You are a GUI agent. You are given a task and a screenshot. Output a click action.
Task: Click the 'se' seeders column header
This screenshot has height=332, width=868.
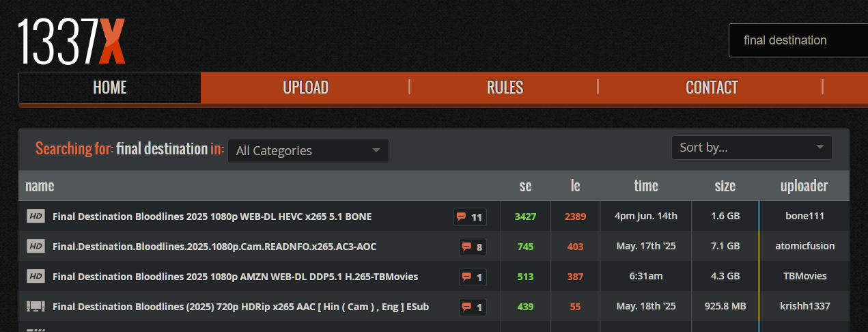coord(525,186)
